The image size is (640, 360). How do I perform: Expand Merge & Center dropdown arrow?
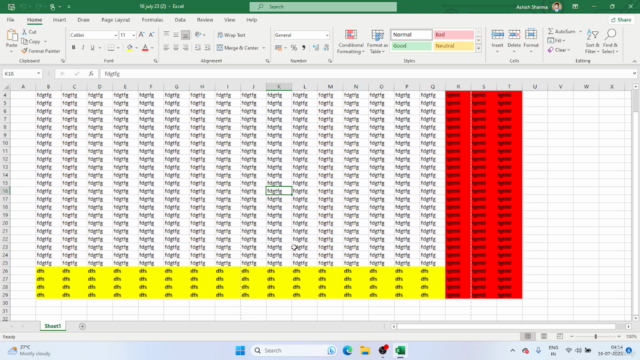tap(264, 48)
